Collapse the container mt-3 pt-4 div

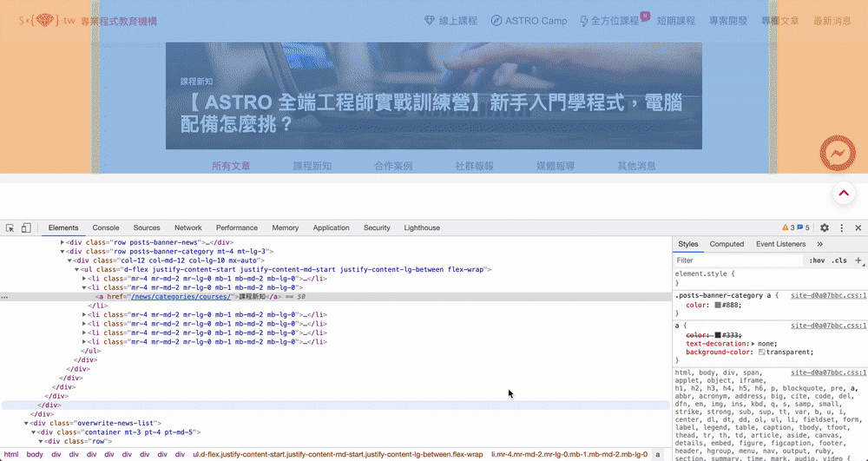[x=33, y=432]
